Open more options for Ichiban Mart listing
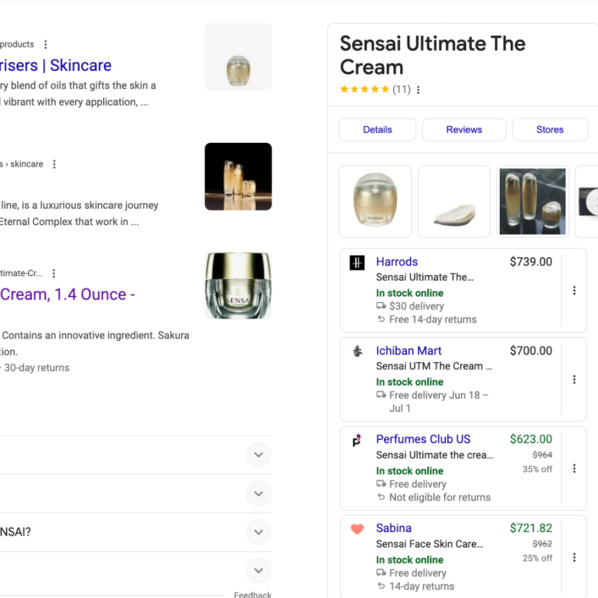The image size is (598, 598). click(574, 379)
